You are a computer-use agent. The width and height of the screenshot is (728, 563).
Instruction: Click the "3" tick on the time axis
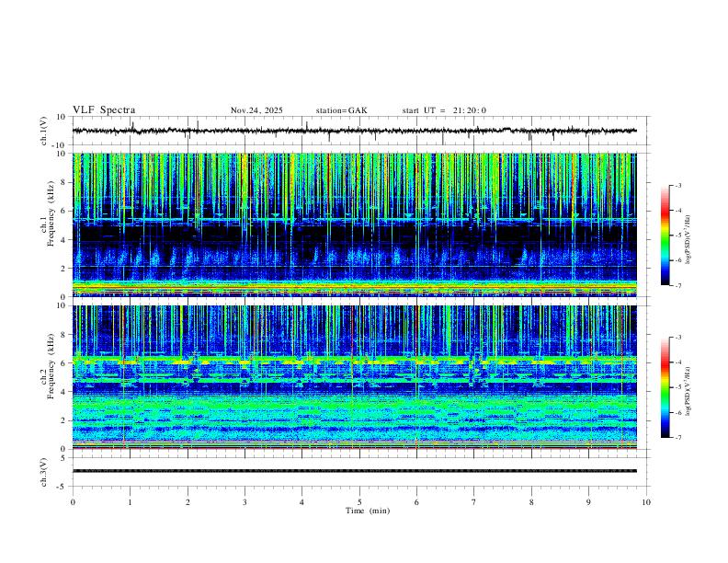pos(245,502)
